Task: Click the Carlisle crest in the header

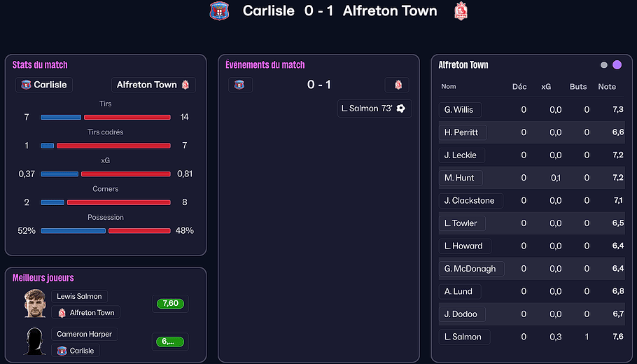Action: coord(220,10)
